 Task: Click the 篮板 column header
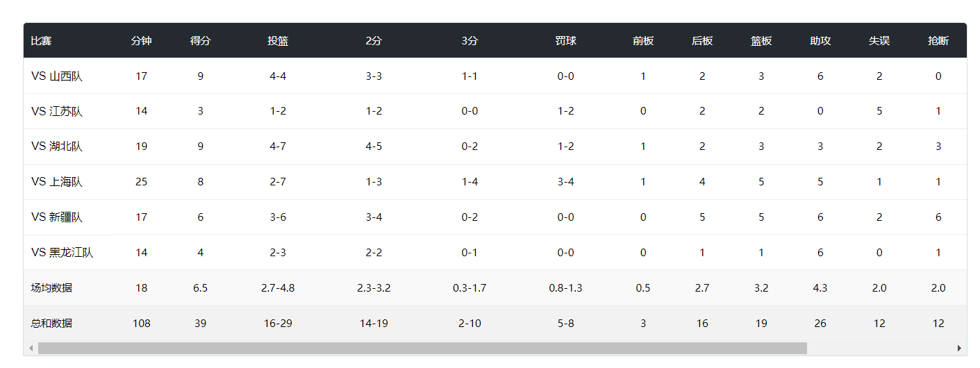(x=761, y=41)
